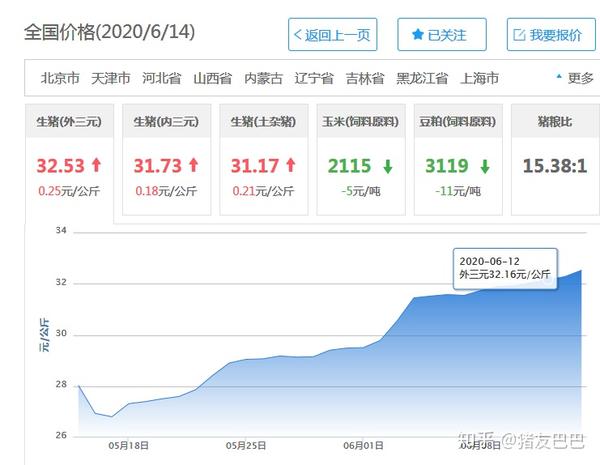The image size is (600, 465).
Task: Click the 34 y-axis label
Action: click(61, 230)
